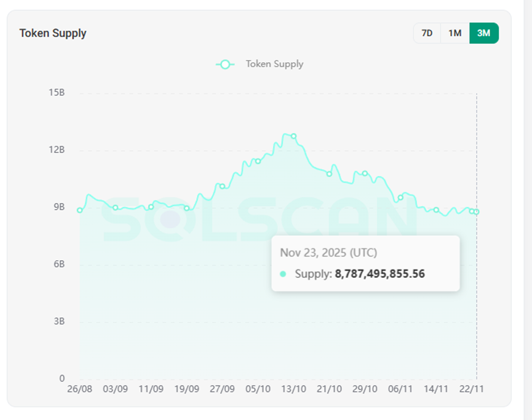532x420 pixels.
Task: Click the data point marker above 05/10
Action: pyautogui.click(x=258, y=161)
